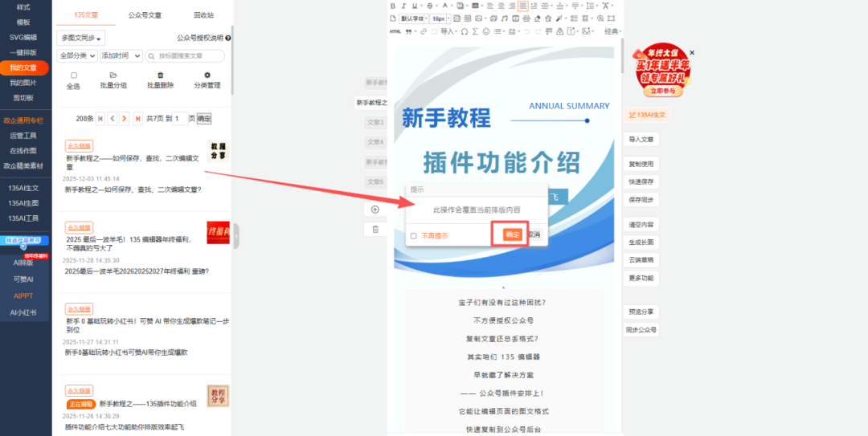The width and height of the screenshot is (868, 436).
Task: Collapse the article list panel handle
Action: pos(236,237)
